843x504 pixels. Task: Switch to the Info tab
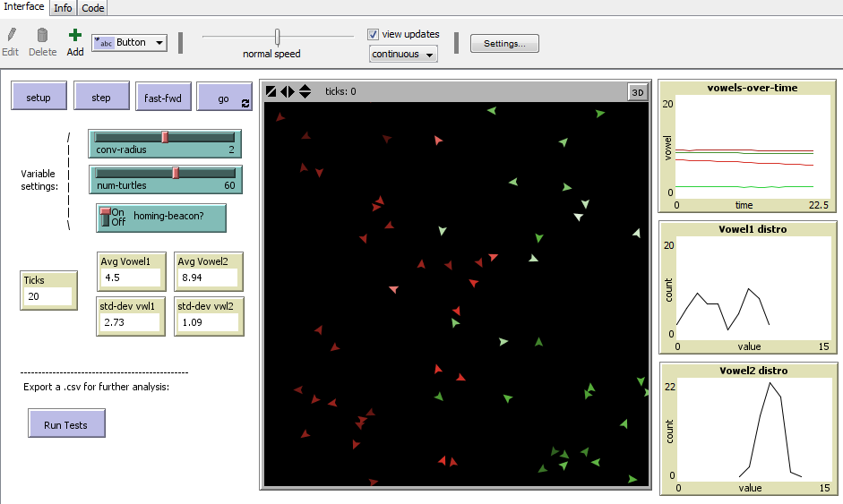click(x=63, y=8)
